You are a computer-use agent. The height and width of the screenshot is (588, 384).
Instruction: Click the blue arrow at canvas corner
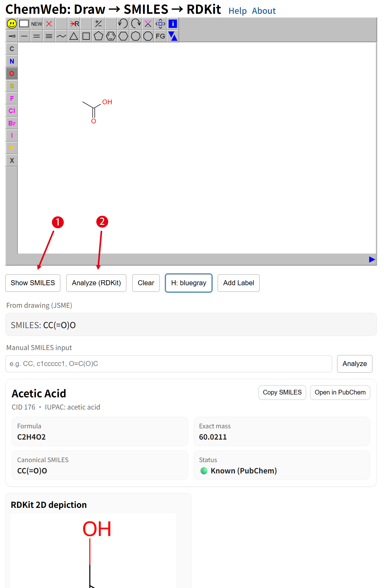[372, 260]
